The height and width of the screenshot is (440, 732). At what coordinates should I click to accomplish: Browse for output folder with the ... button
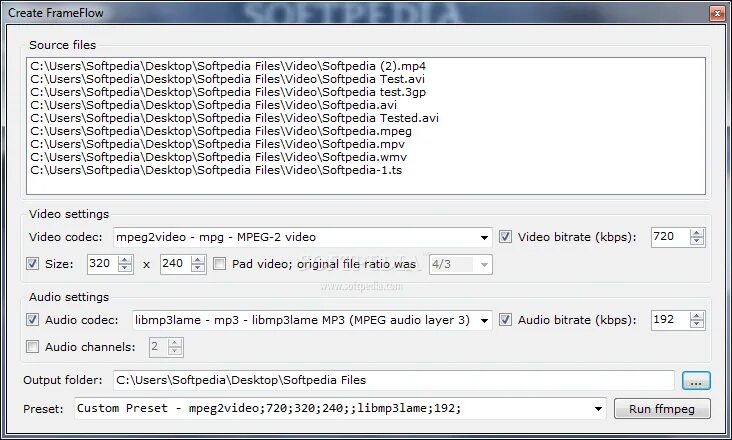click(x=696, y=380)
